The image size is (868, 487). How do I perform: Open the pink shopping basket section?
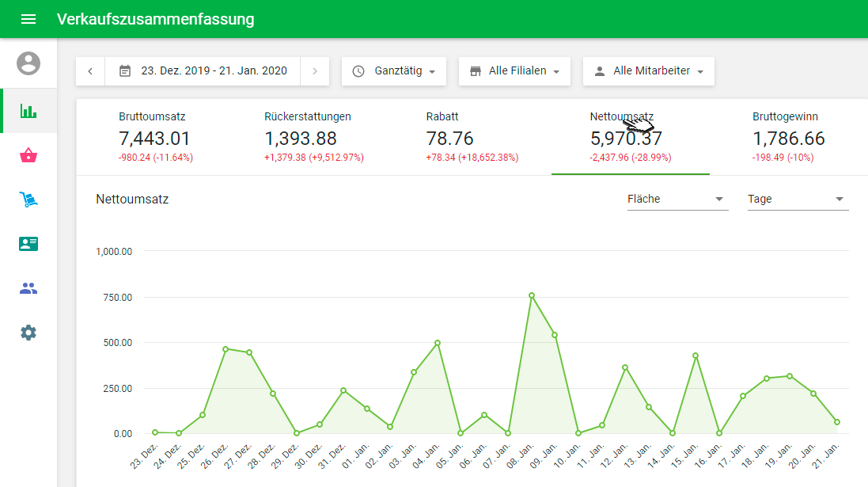[x=28, y=155]
